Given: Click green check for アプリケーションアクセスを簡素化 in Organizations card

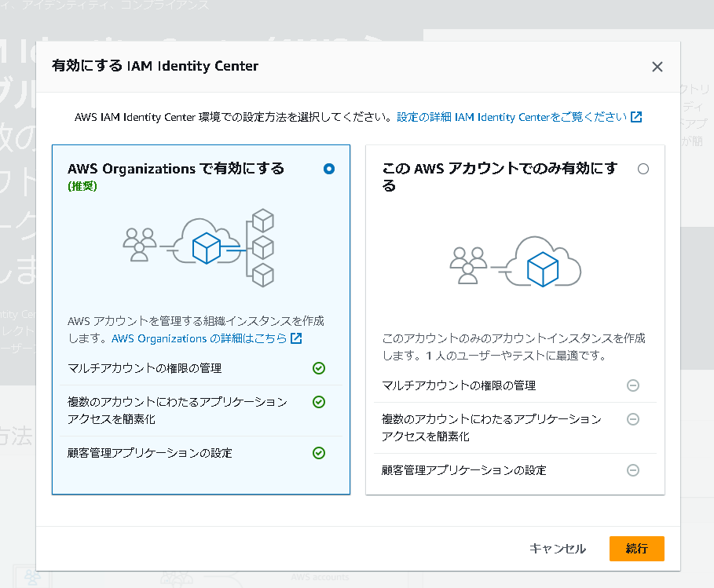Looking at the screenshot, I should click(319, 402).
